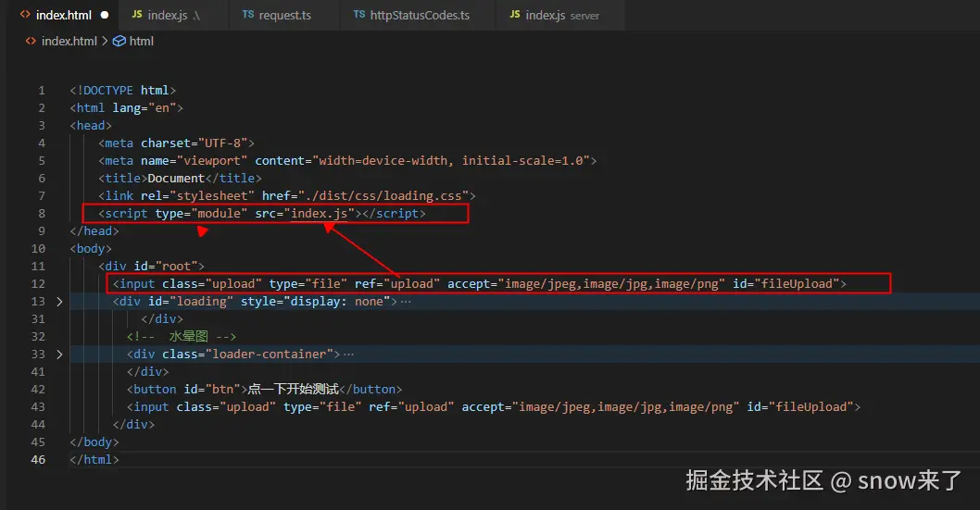Click the JS icon on first index.js tab
The width and height of the screenshot is (980, 510).
coord(137,15)
